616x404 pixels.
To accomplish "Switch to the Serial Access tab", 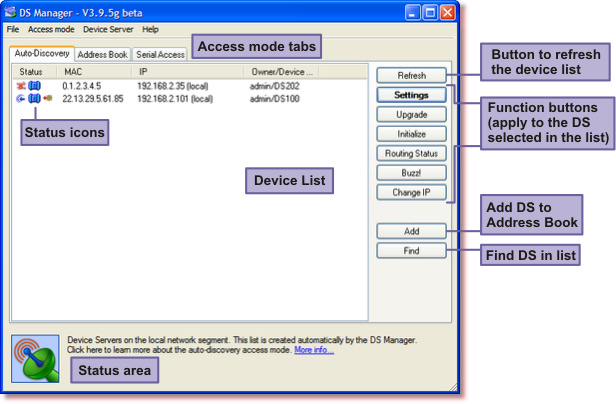I will [160, 55].
